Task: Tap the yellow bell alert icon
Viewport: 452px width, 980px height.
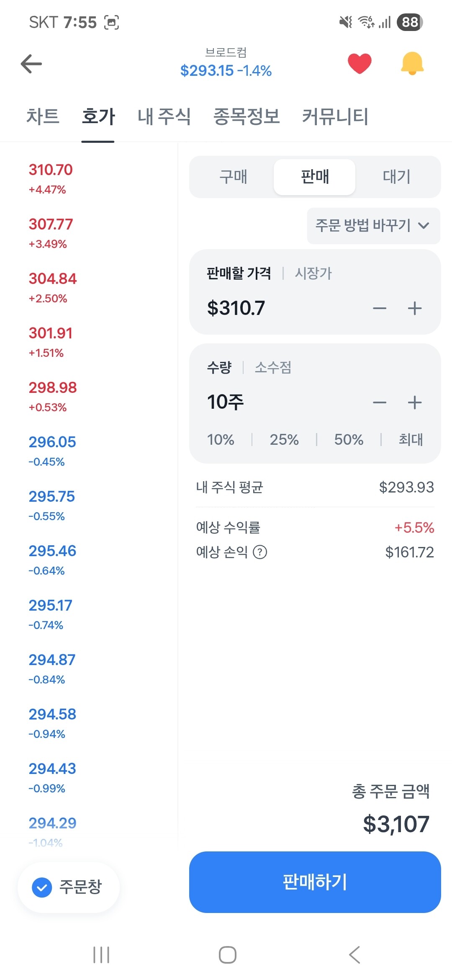Action: [x=412, y=64]
